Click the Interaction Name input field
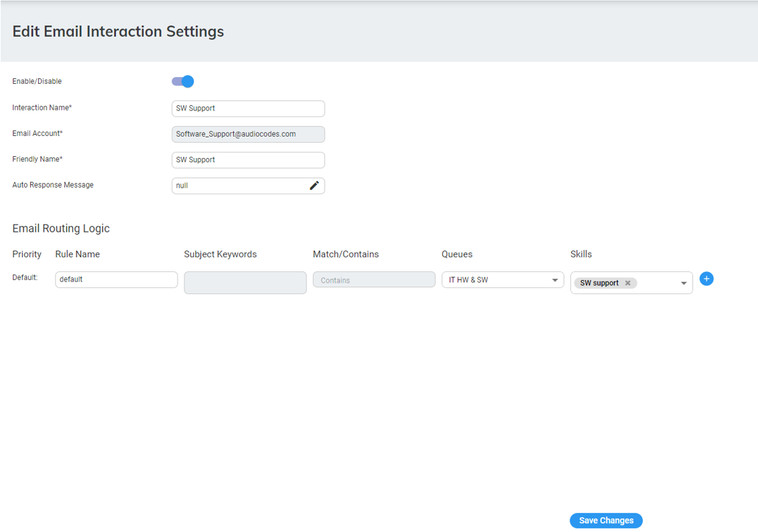The width and height of the screenshot is (758, 532). [x=248, y=109]
